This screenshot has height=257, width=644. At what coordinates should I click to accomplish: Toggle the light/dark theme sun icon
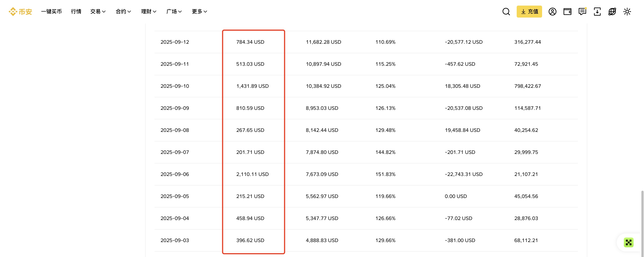tap(627, 12)
